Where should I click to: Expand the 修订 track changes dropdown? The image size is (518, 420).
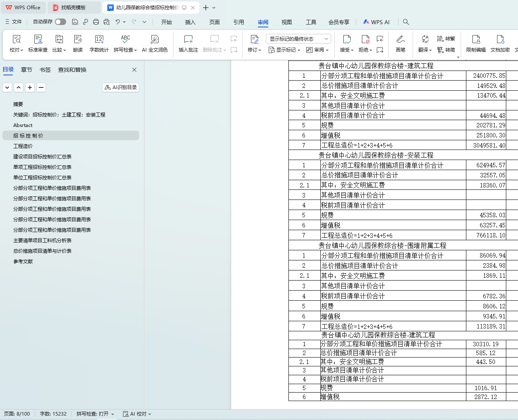(x=255, y=50)
